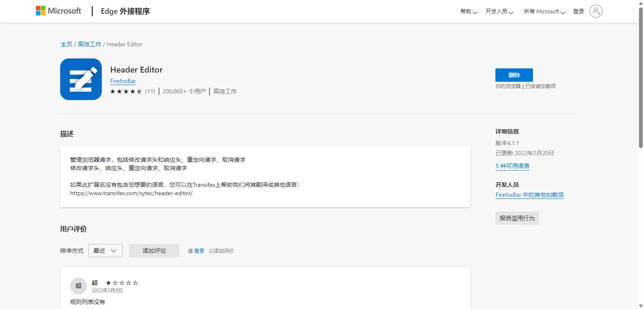This screenshot has width=644, height=309.
Task: Click the 报告滥用行为 button
Action: click(517, 218)
